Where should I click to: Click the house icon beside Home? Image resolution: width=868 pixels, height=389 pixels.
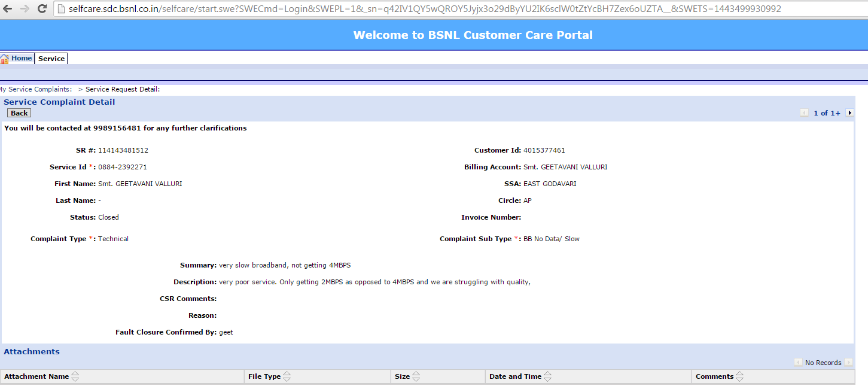[5, 58]
